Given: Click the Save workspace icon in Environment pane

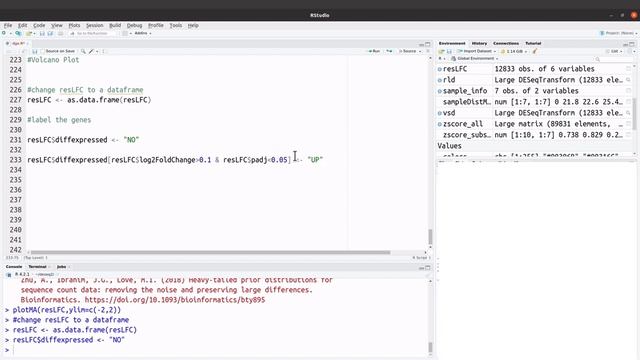Looking at the screenshot, I should click(x=449, y=51).
